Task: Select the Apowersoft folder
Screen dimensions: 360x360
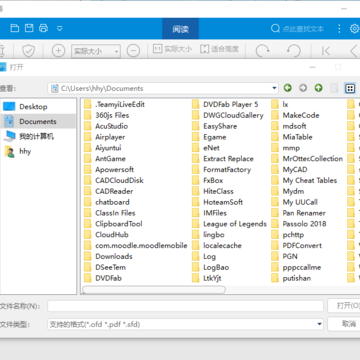Action: (109, 169)
